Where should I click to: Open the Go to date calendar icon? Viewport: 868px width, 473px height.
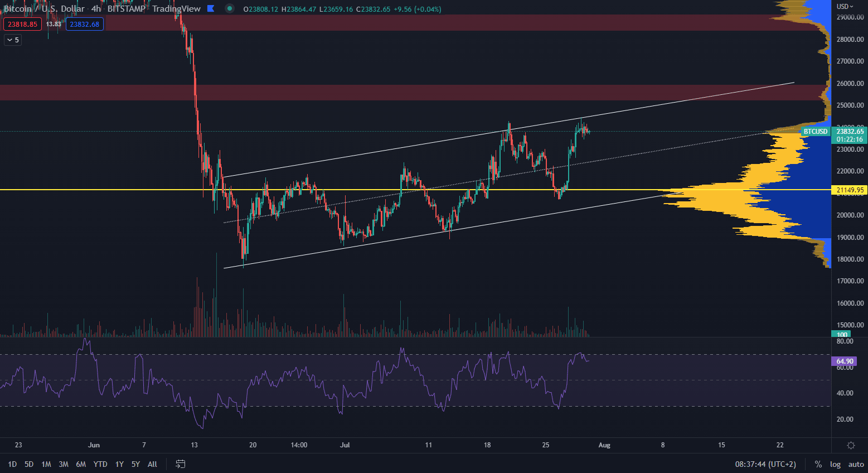pyautogui.click(x=180, y=464)
